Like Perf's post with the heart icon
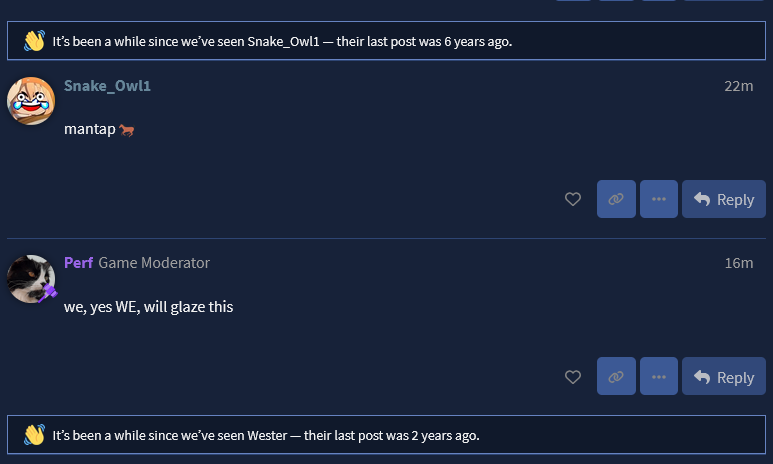The image size is (773, 464). point(573,377)
